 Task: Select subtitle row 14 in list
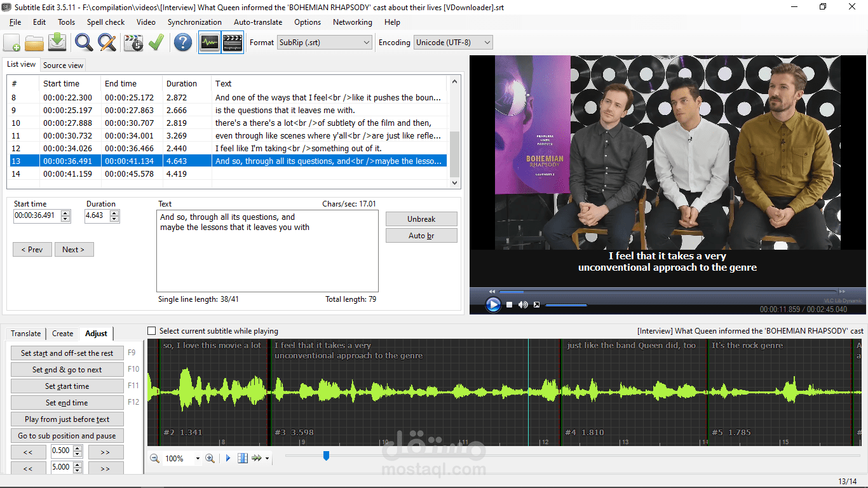click(228, 174)
